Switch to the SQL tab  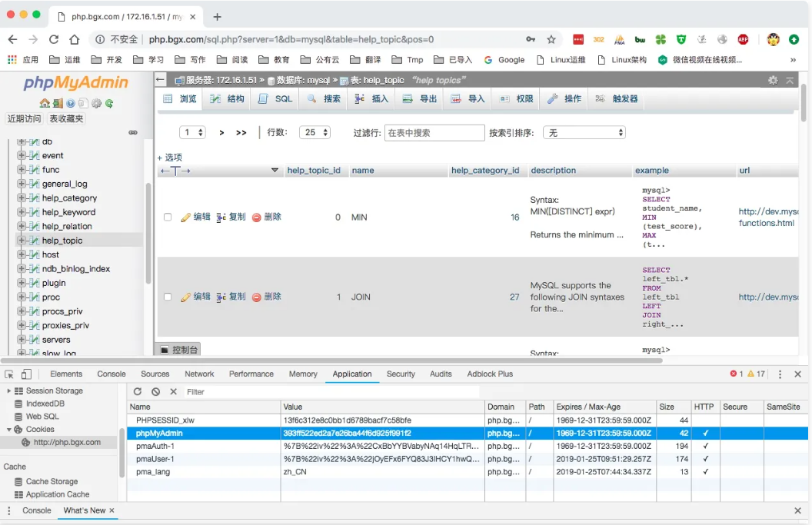(276, 99)
